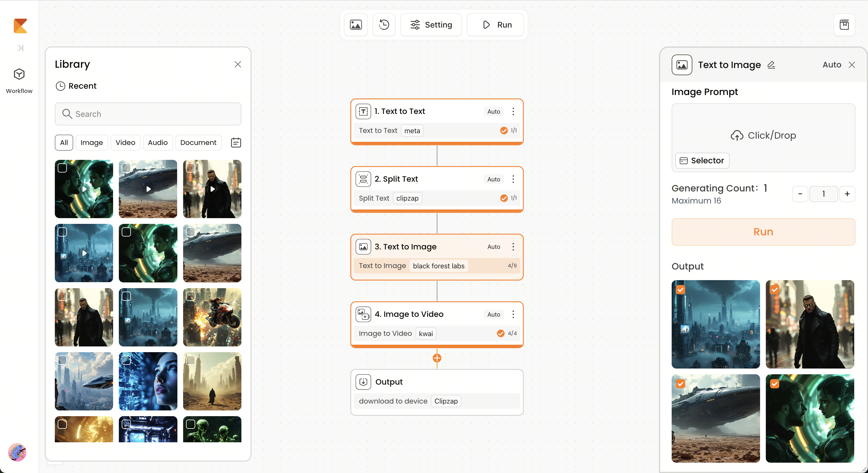Switch library filter to Document
The height and width of the screenshot is (473, 868).
[198, 143]
